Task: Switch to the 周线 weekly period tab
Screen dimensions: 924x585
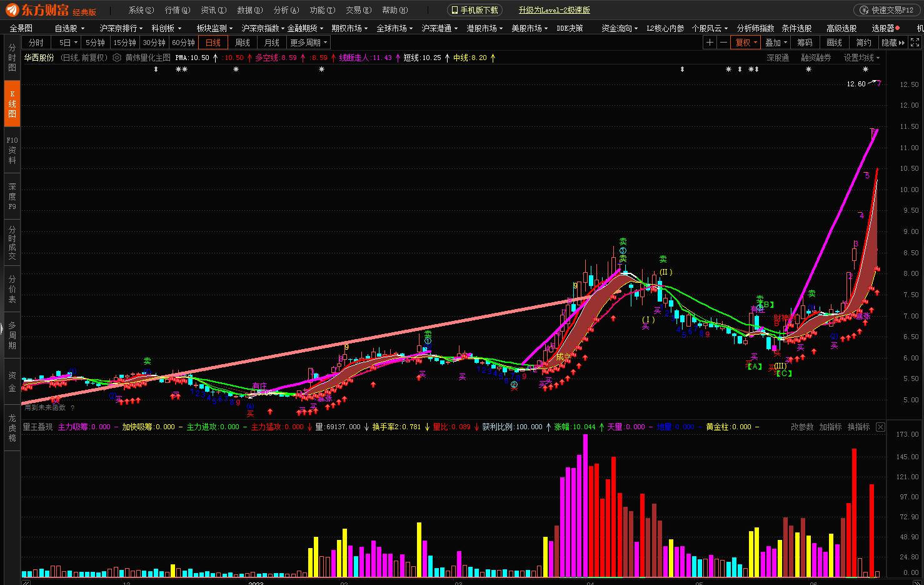Action: pyautogui.click(x=243, y=43)
